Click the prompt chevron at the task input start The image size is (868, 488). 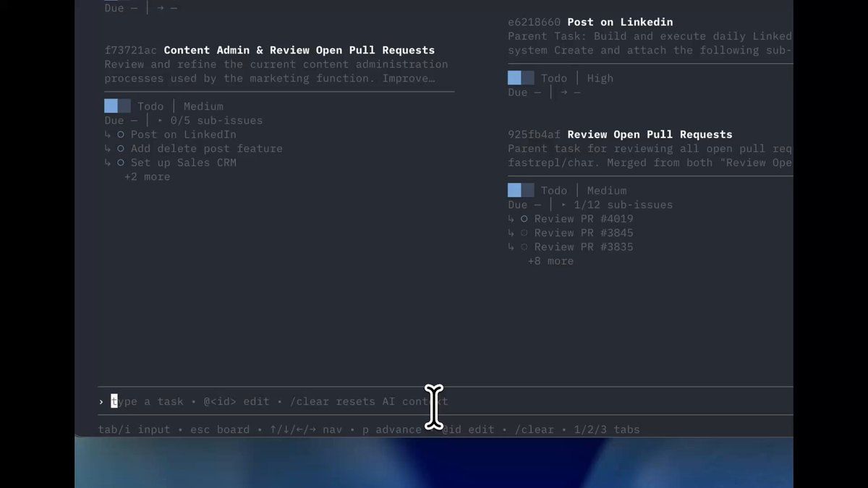click(x=101, y=402)
